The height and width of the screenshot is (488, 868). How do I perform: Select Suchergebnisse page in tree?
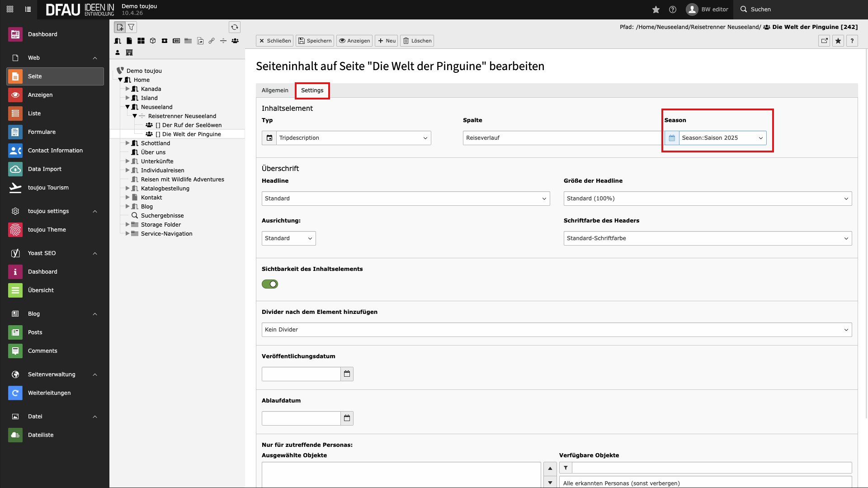(x=162, y=216)
